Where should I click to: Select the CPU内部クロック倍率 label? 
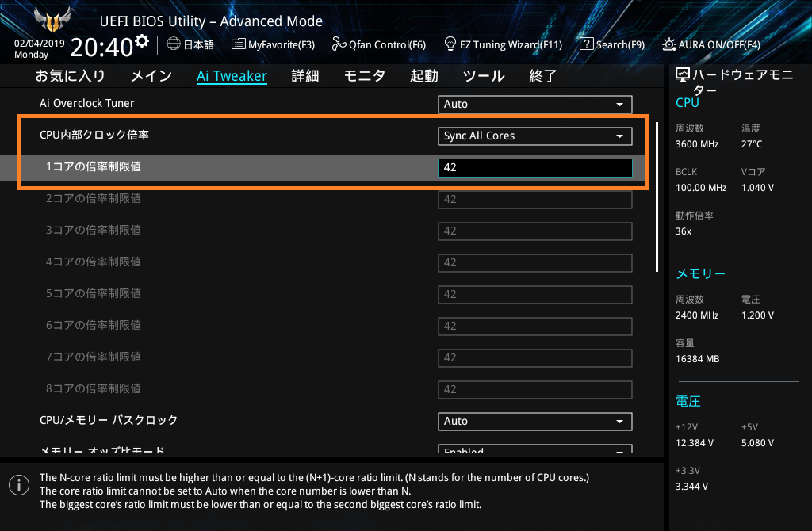[94, 135]
